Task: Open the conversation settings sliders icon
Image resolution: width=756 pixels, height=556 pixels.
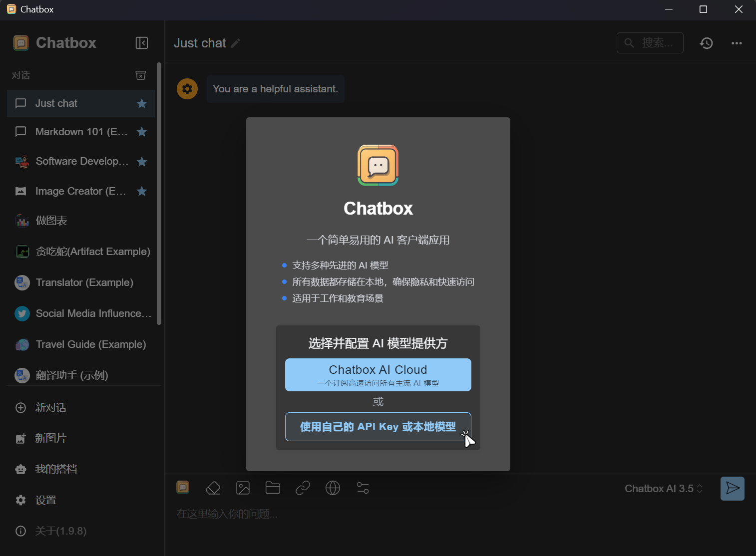Action: click(363, 488)
